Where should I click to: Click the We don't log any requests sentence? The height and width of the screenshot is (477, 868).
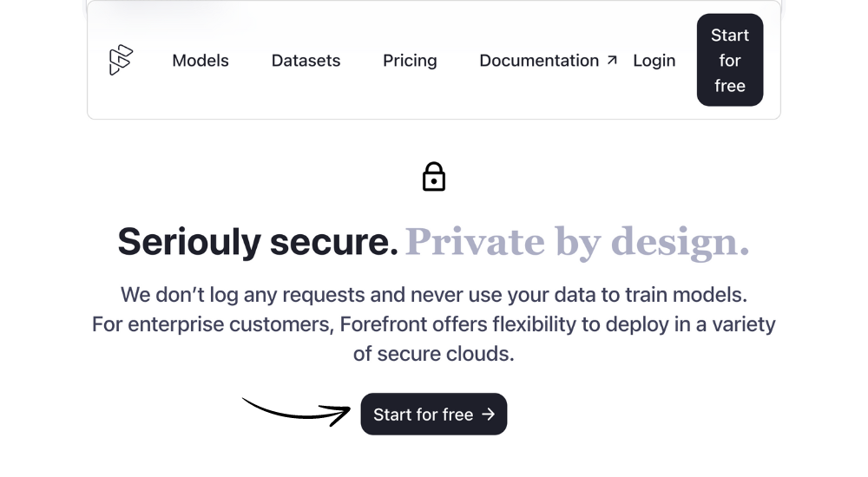(434, 295)
